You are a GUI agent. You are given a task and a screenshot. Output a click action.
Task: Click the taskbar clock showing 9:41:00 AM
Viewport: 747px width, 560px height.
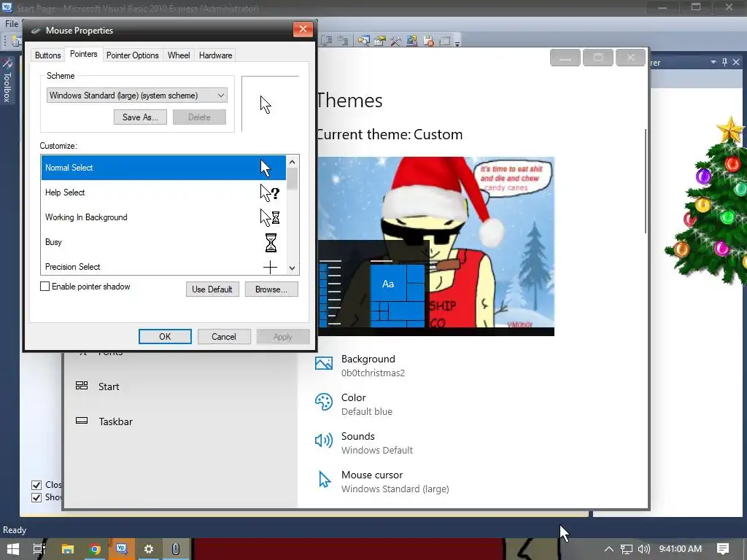[681, 549]
